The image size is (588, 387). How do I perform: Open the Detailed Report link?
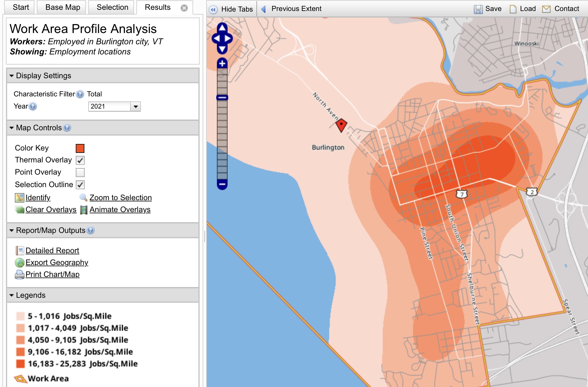52,250
